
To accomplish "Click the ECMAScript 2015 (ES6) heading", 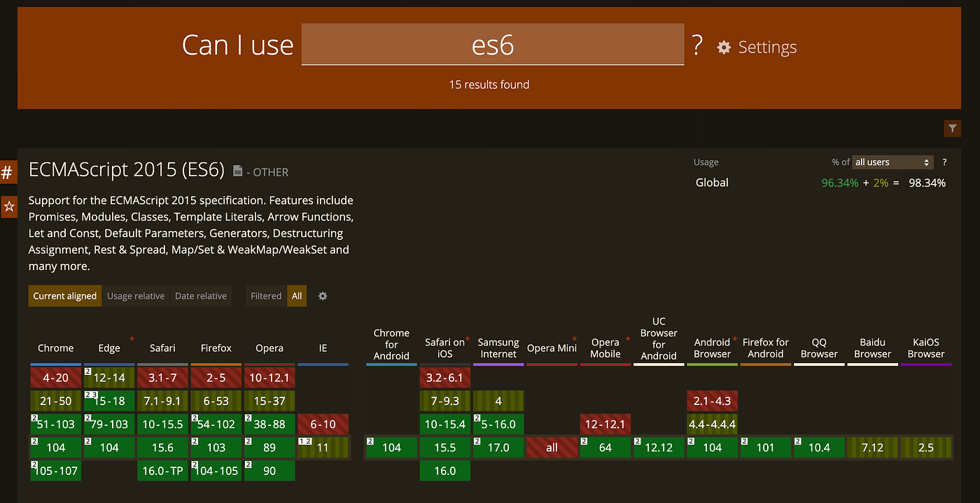I will (x=127, y=170).
